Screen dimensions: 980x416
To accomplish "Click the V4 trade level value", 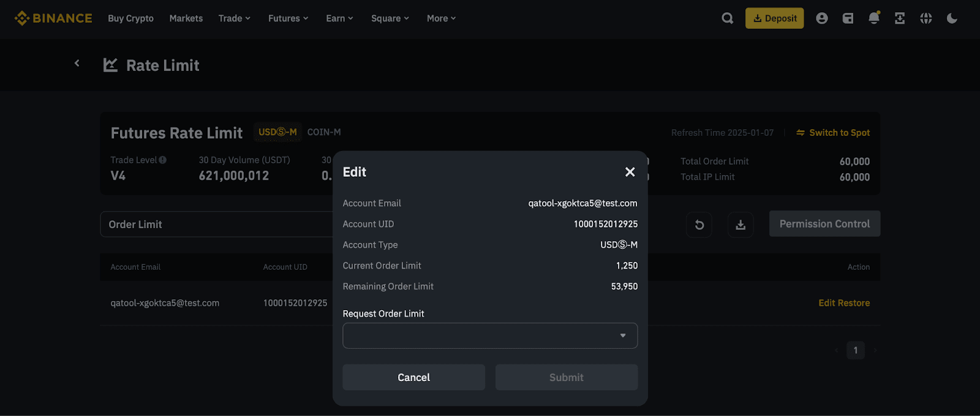I will pyautogui.click(x=118, y=176).
